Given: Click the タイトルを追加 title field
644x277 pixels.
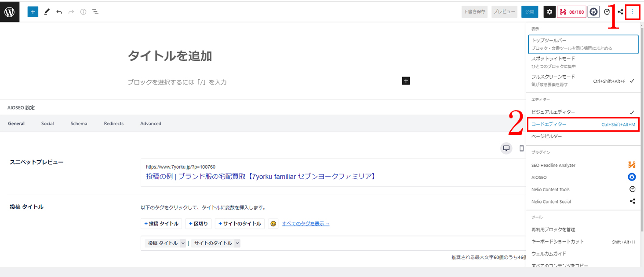Looking at the screenshot, I should tap(170, 56).
